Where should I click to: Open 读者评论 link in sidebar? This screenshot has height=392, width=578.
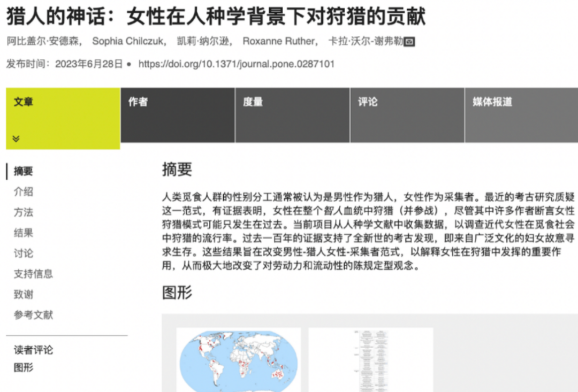[x=33, y=350]
